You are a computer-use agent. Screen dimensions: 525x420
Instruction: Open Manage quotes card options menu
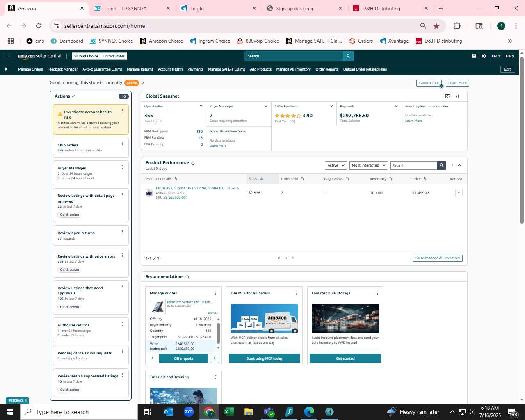pos(216,293)
